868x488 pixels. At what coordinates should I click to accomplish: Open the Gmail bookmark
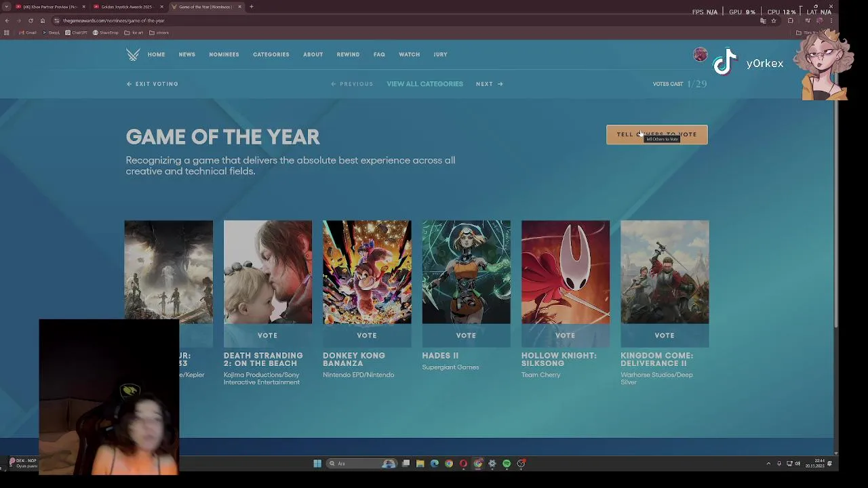(x=28, y=33)
